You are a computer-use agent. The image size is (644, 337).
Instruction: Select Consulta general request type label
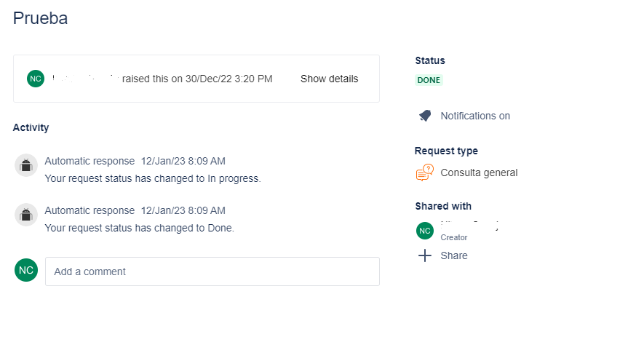point(479,173)
